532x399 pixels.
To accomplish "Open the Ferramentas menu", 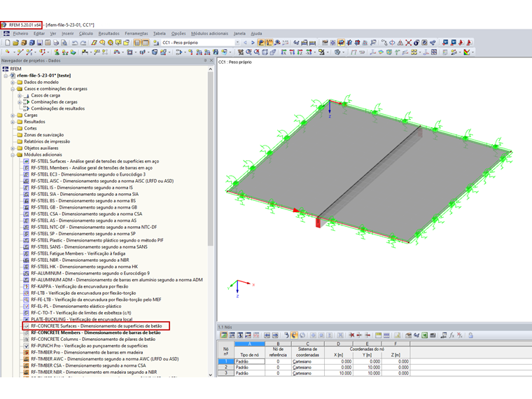I will point(136,34).
